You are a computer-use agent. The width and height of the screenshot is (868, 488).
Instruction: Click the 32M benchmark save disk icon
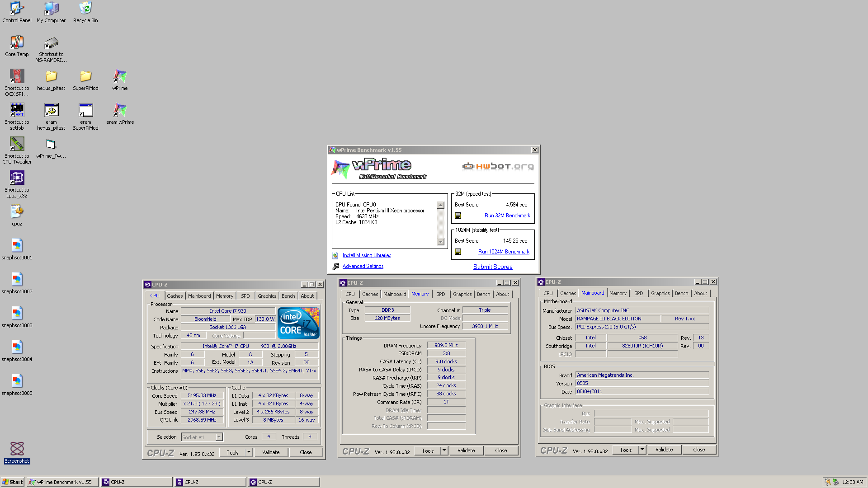pos(458,216)
